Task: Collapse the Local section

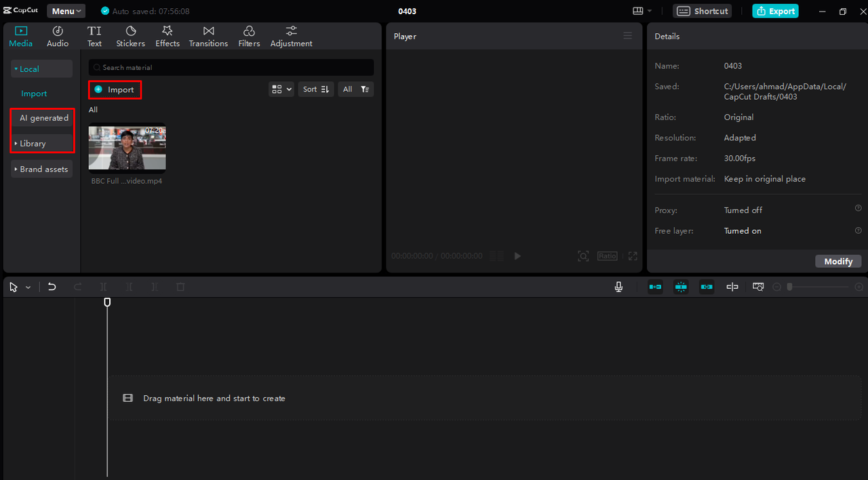Action: (x=41, y=68)
